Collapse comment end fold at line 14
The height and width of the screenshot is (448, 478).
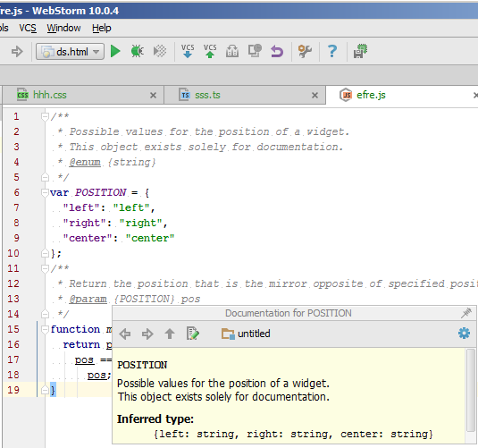tap(45, 314)
